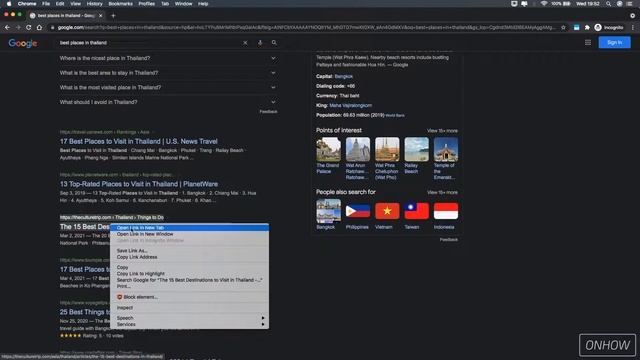Choose Open Link in New Tab
The width and height of the screenshot is (640, 360).
[x=189, y=228]
